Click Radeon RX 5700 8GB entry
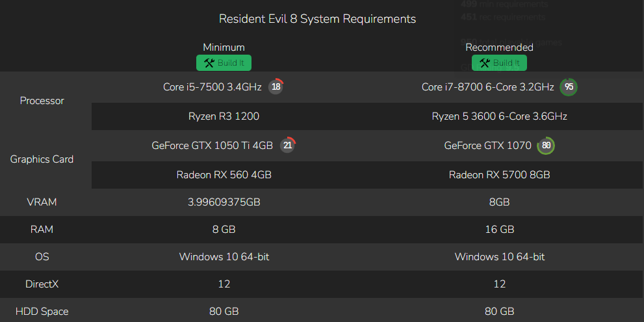 point(500,175)
